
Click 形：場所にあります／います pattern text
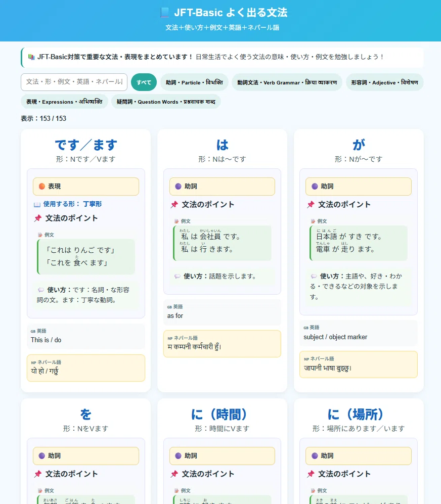click(x=359, y=429)
